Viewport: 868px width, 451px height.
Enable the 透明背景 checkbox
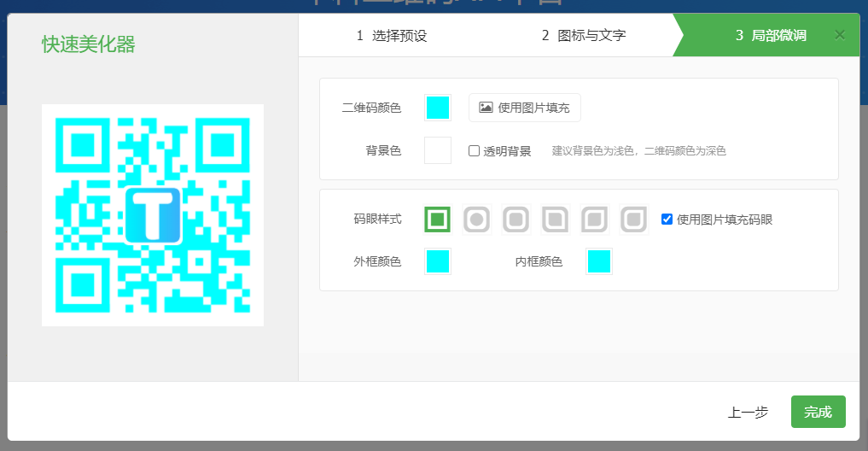475,151
